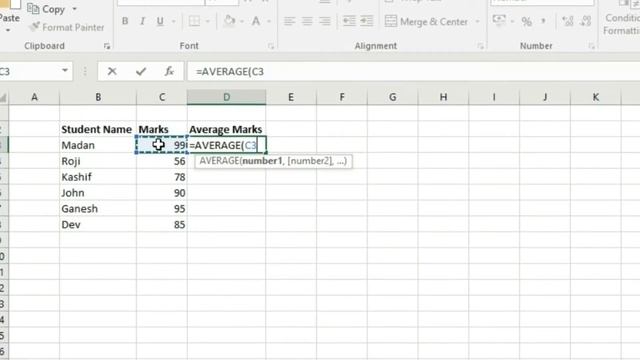Select column A header

(x=34, y=97)
